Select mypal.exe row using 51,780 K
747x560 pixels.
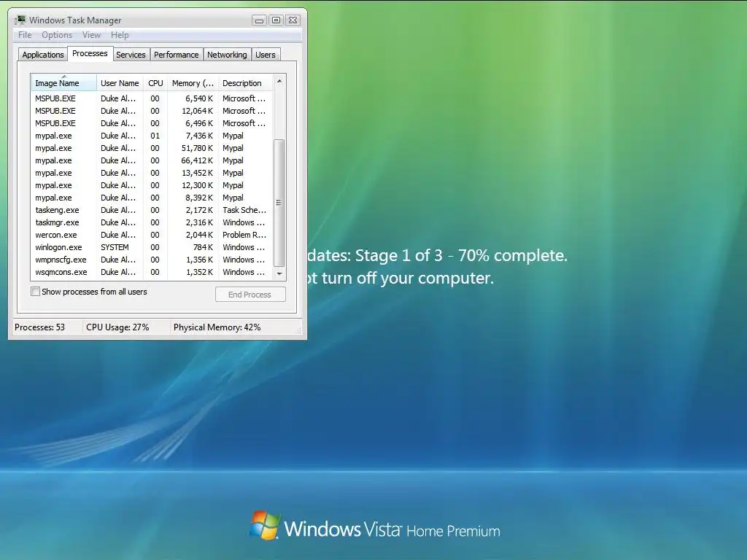[x=152, y=147]
